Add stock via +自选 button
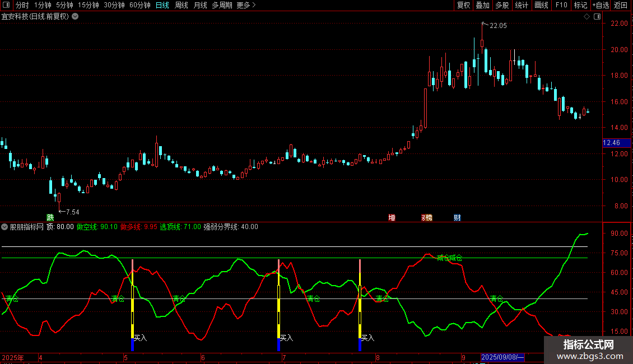 (x=601, y=5)
